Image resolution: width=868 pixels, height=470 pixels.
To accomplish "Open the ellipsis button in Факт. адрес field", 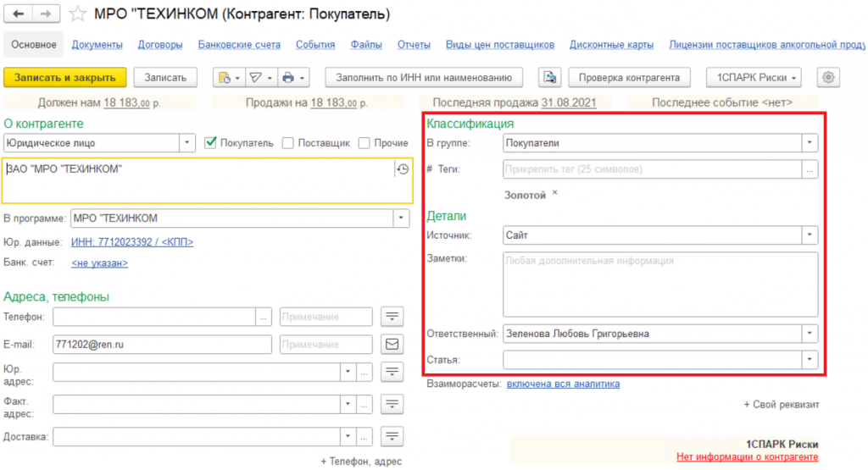I will click(x=364, y=404).
